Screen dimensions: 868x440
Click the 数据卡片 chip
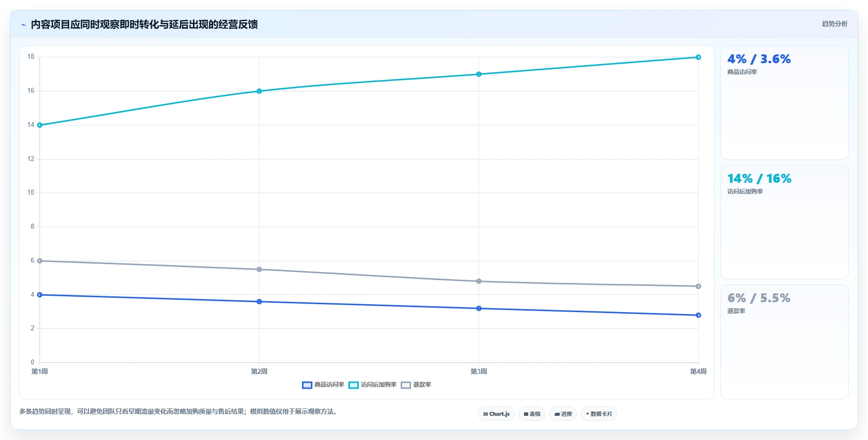click(599, 414)
